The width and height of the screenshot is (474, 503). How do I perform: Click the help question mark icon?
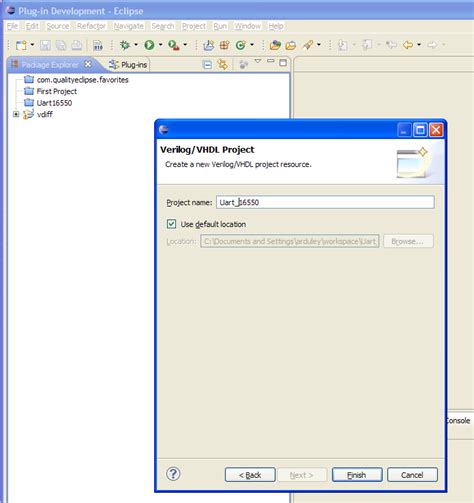(173, 474)
